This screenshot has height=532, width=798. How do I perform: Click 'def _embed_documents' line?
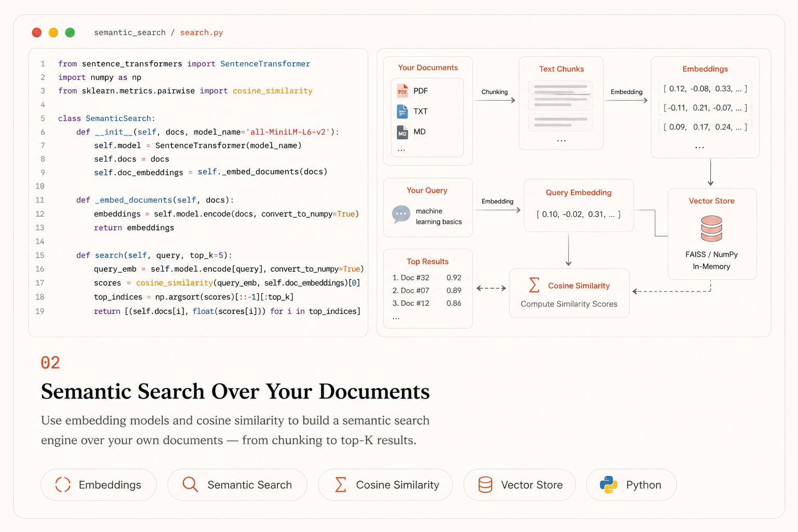click(155, 200)
